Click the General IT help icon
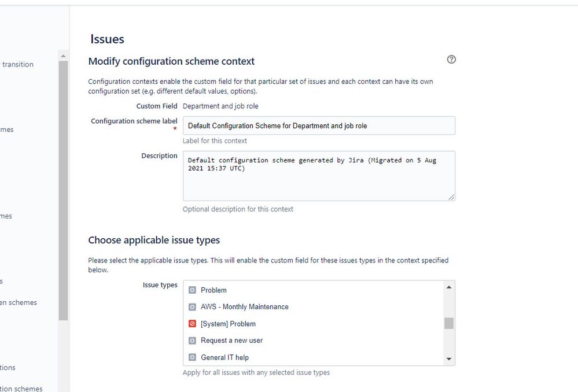 click(x=193, y=357)
